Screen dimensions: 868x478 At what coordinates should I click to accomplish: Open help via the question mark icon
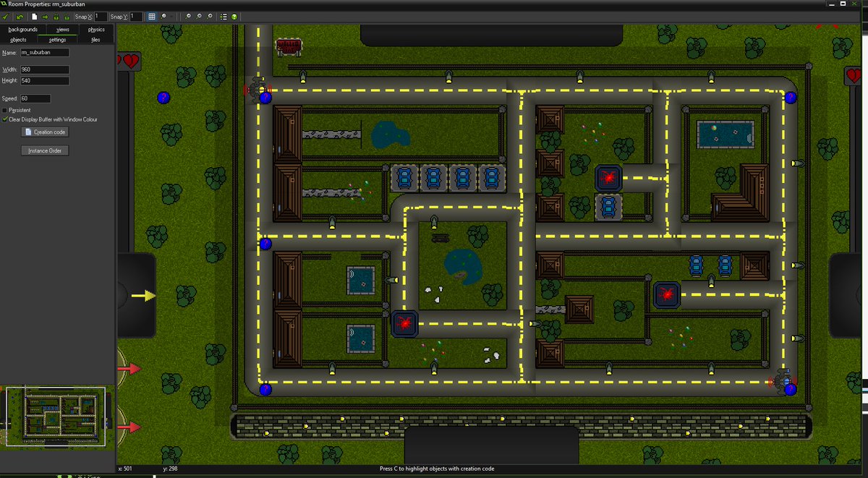pos(234,16)
